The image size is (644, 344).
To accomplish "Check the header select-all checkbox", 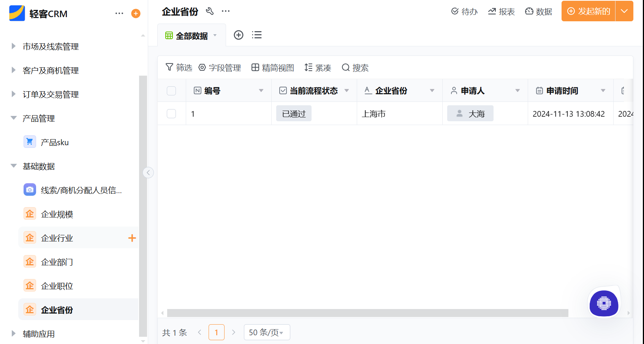I will click(x=171, y=90).
